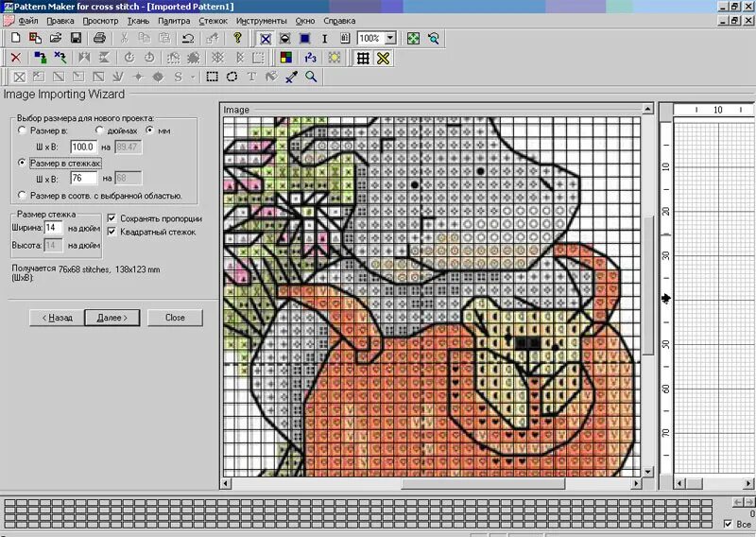Toggle the black grid lines icon
This screenshot has width=756, height=537.
pyautogui.click(x=363, y=59)
